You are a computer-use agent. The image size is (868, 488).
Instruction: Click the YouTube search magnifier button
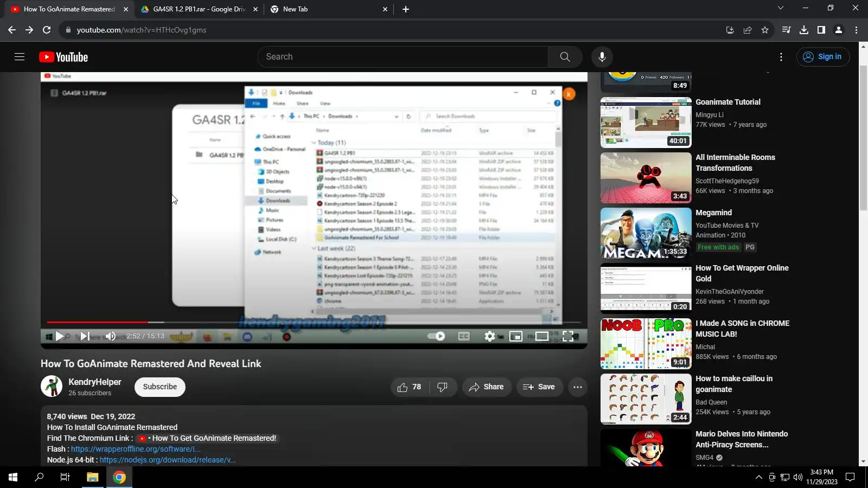[x=565, y=57]
